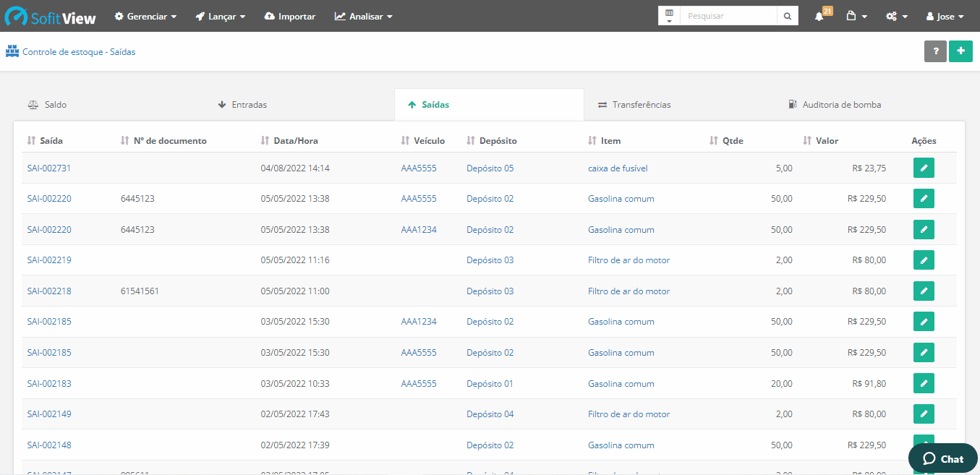Open the notifications bell icon

tap(819, 17)
